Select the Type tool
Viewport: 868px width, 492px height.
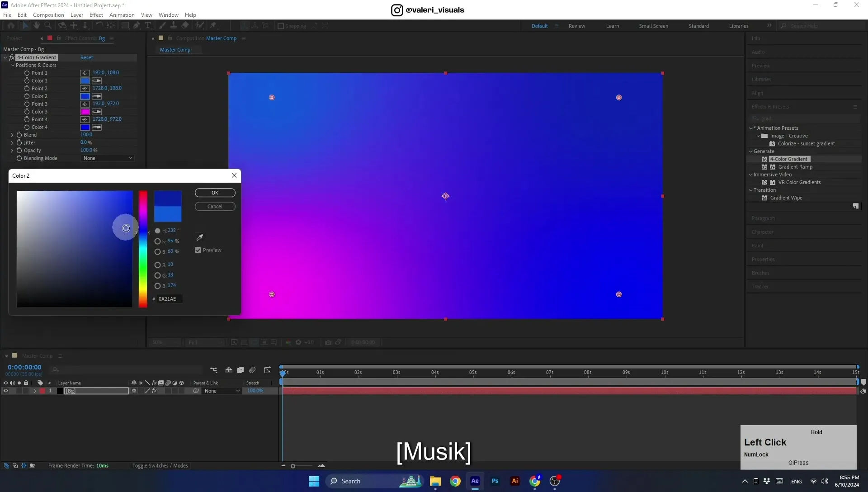click(x=148, y=26)
